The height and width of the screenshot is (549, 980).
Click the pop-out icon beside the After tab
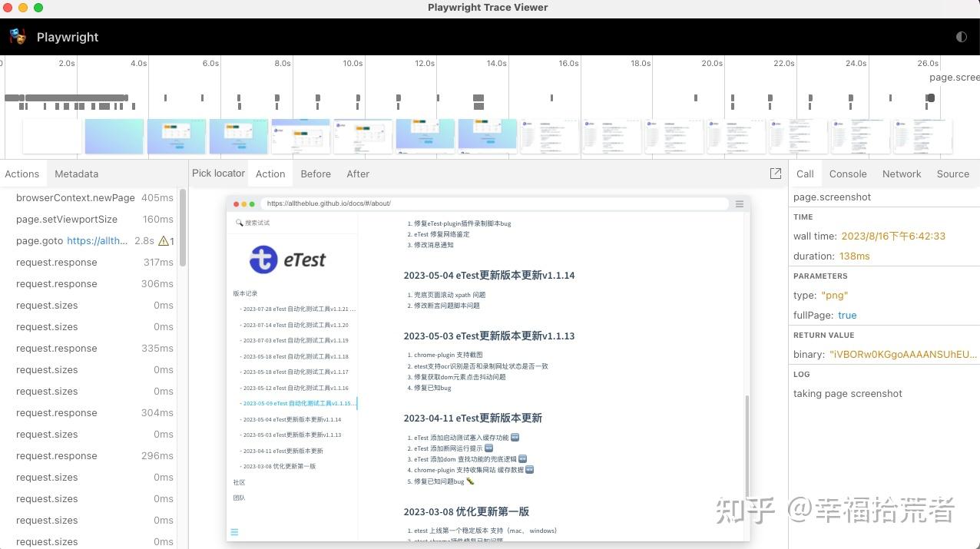(x=776, y=174)
